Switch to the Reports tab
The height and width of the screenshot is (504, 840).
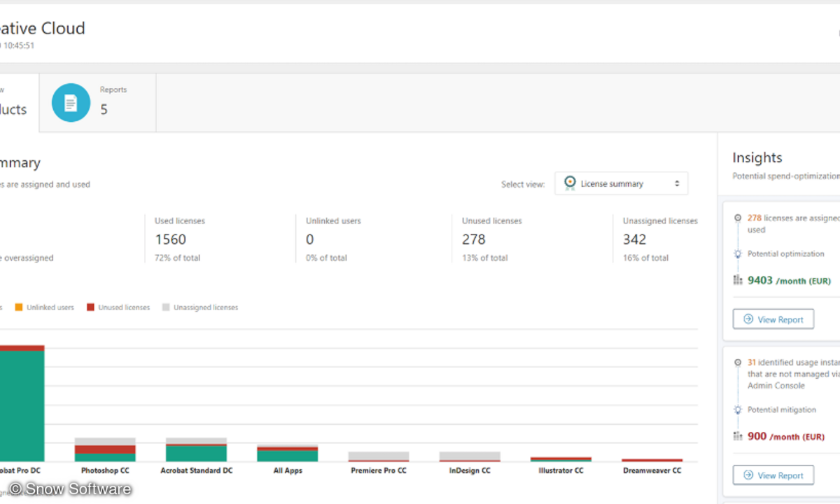tap(97, 103)
